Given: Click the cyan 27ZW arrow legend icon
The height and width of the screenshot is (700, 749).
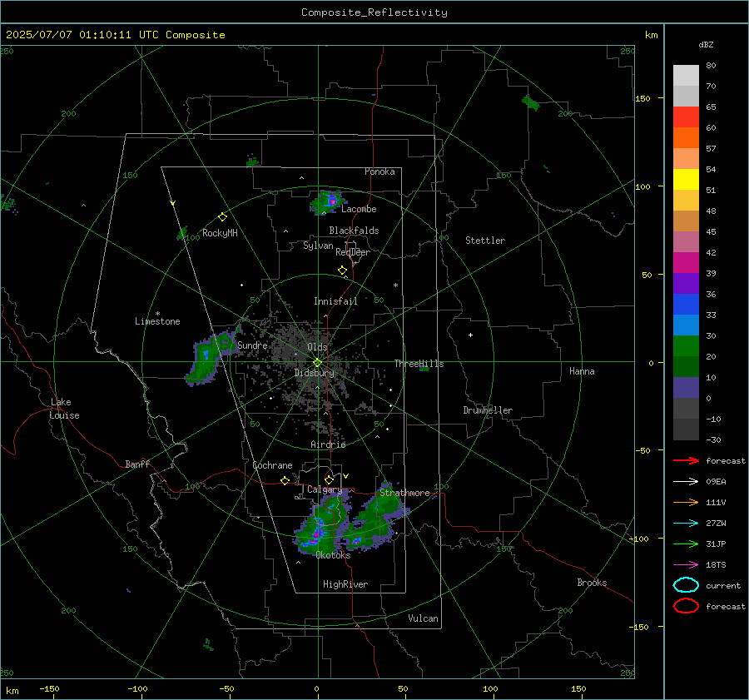Looking at the screenshot, I should coord(686,523).
